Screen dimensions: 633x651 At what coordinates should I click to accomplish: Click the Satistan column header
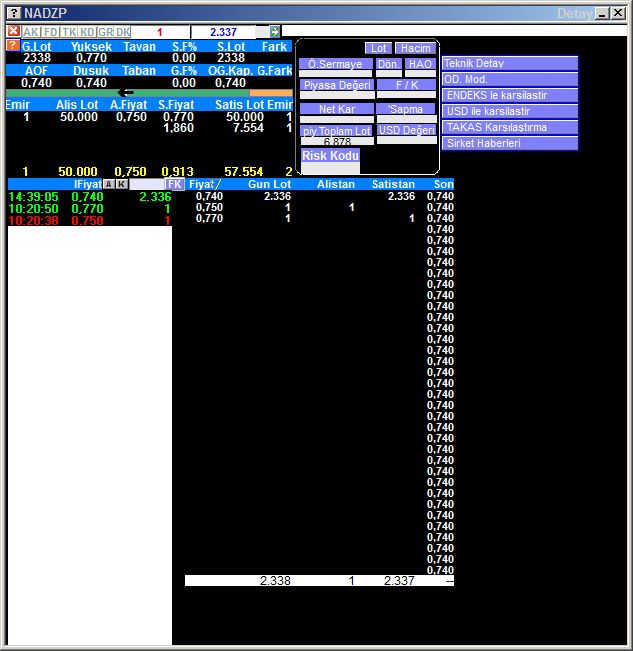[393, 184]
